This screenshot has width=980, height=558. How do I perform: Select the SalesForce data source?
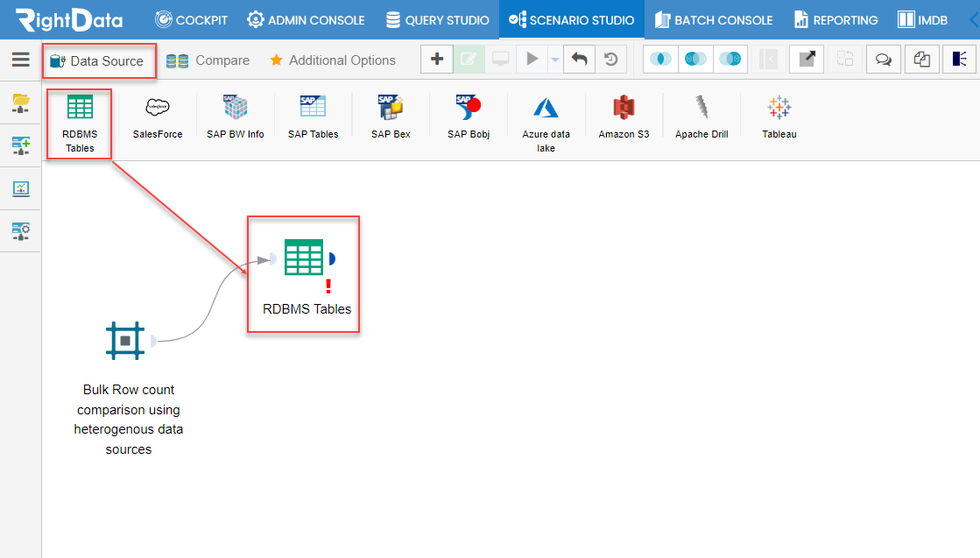coord(158,117)
